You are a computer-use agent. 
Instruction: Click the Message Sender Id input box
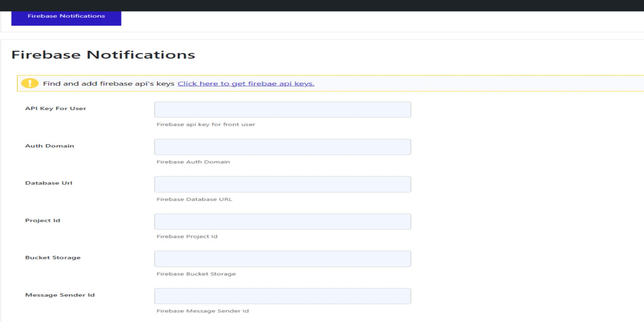282,296
